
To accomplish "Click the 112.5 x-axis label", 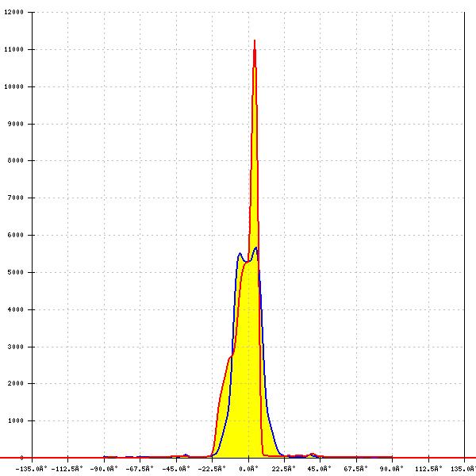I will click(428, 469).
